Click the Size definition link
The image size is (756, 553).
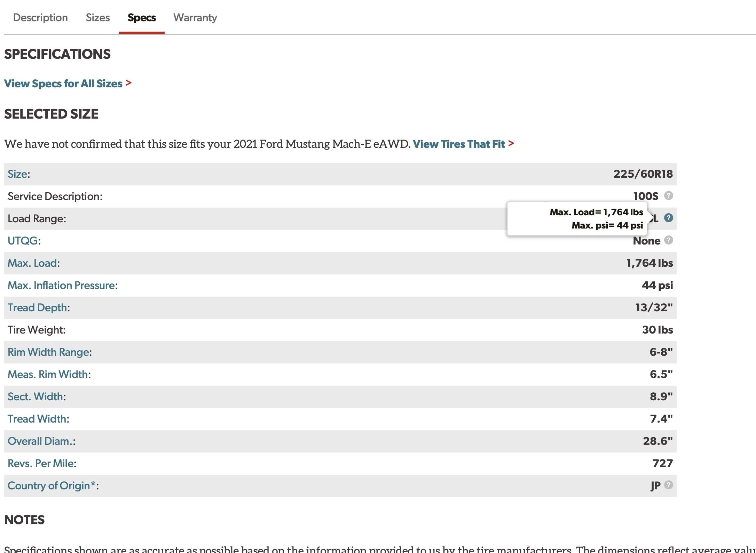[x=17, y=174]
